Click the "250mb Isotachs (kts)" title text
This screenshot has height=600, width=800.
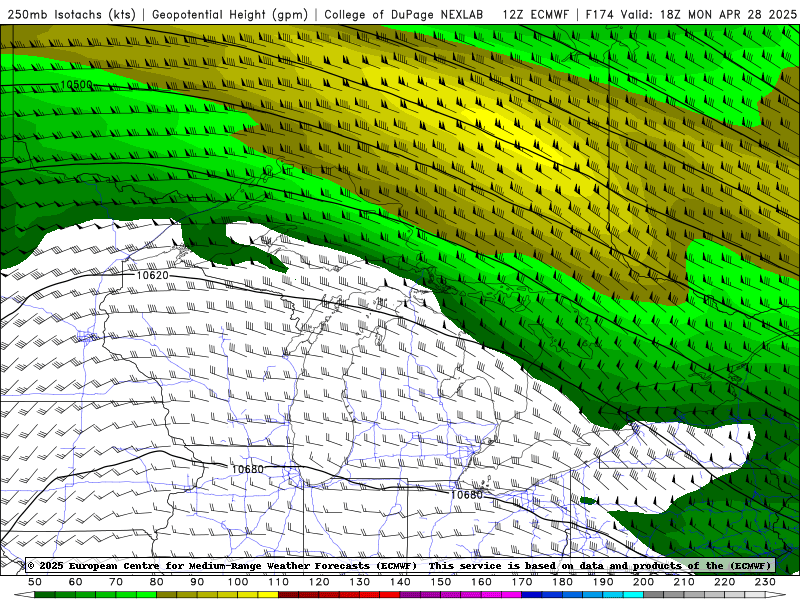(71, 14)
